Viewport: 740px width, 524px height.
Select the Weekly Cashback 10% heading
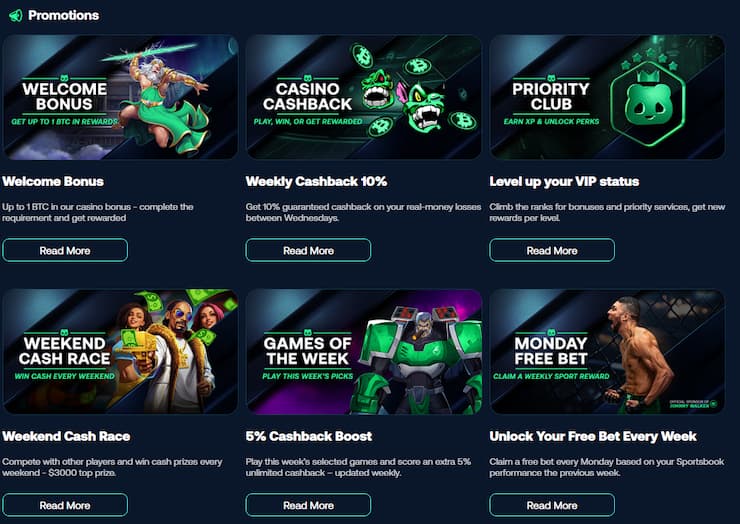click(x=316, y=182)
